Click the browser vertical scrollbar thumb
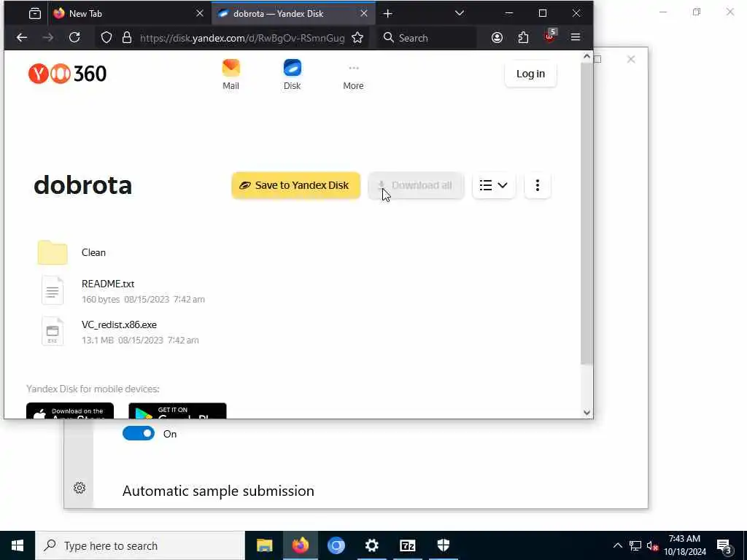Screen dimensions: 747x560 pyautogui.click(x=587, y=214)
